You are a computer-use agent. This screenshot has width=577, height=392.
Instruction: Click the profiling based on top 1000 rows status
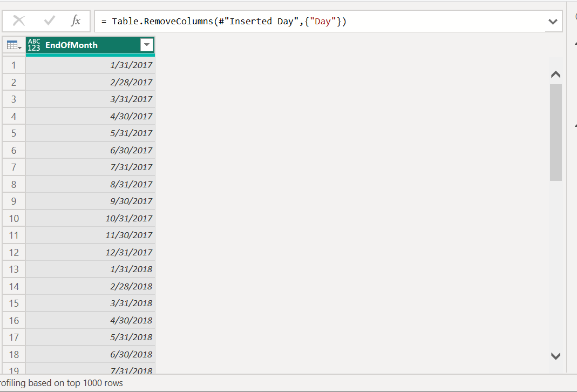(61, 383)
